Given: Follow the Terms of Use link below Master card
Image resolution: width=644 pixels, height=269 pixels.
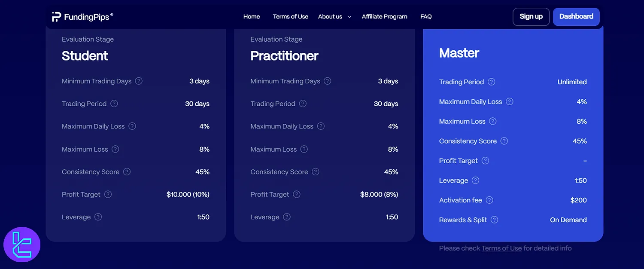Looking at the screenshot, I should [x=501, y=248].
